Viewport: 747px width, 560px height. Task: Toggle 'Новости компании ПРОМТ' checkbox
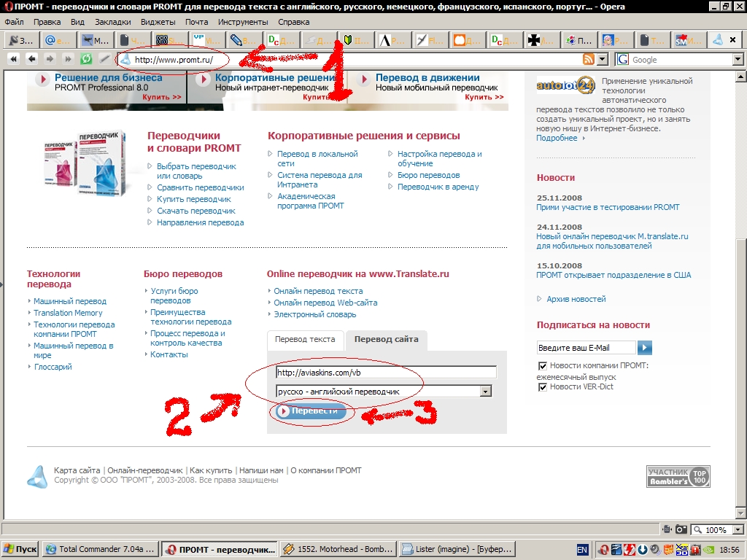[x=542, y=366]
